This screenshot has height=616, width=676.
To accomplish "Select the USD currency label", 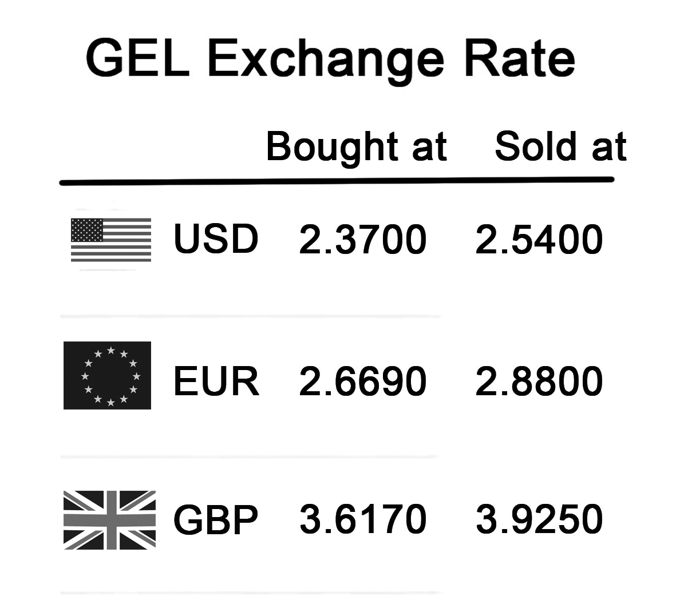I will 216,239.
